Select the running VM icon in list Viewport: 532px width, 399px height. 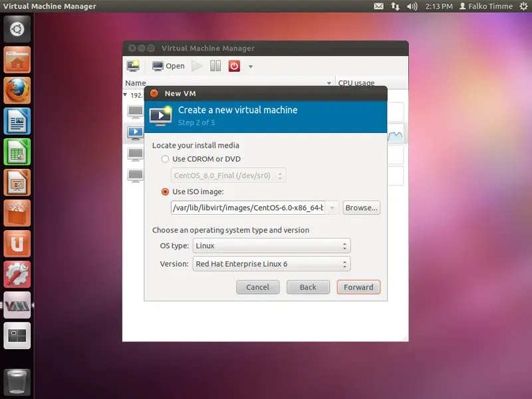136,132
